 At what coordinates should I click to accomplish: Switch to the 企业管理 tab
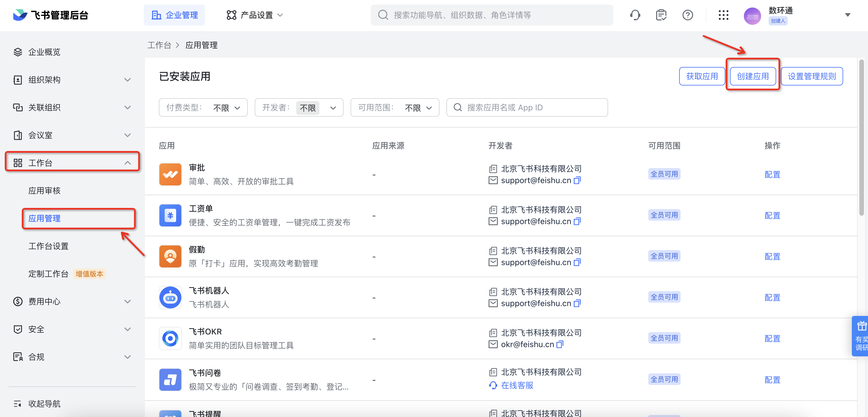[174, 15]
